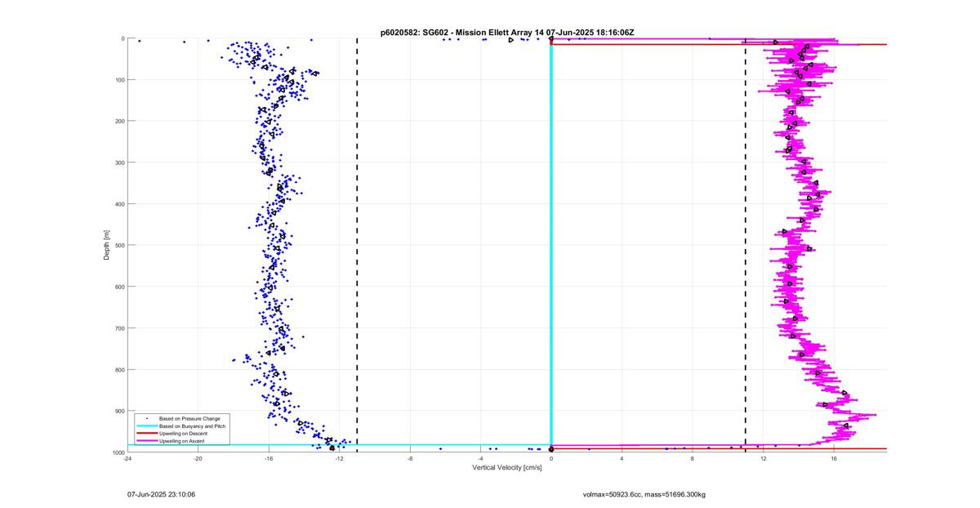Select legend entry 'Based on Buoyancy and Pitch'
This screenshot has width=980, height=508.
[192, 426]
